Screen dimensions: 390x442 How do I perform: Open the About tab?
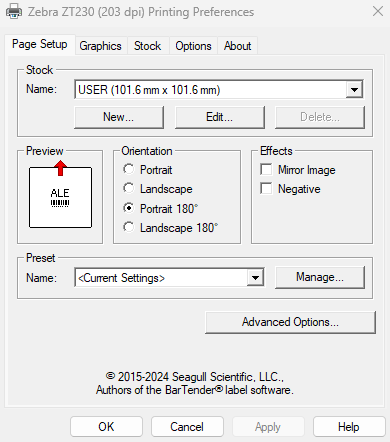(x=237, y=46)
